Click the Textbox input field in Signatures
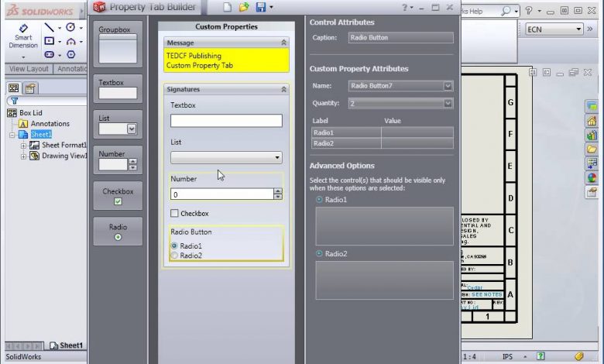The width and height of the screenshot is (604, 364). (226, 121)
